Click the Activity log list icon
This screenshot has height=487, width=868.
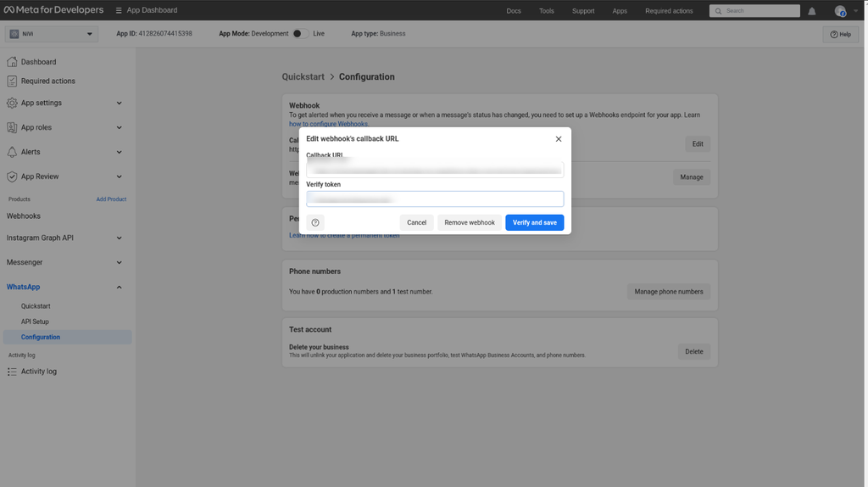pyautogui.click(x=12, y=372)
